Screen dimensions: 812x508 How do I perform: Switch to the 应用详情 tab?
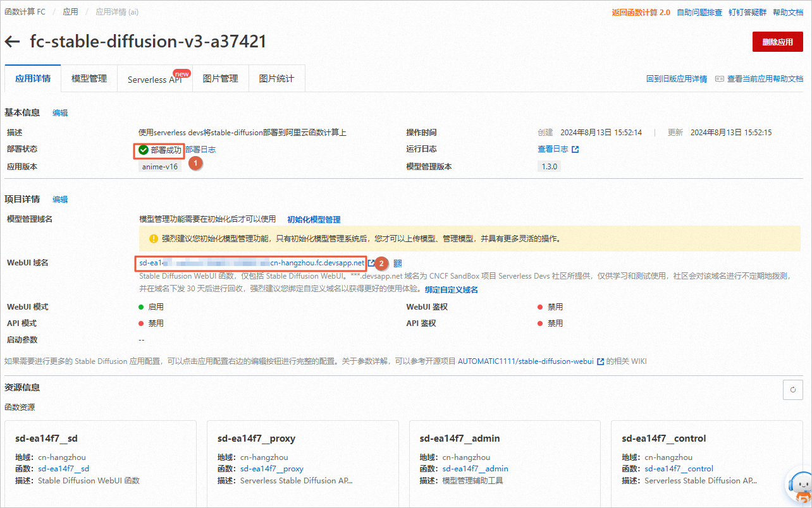(x=33, y=78)
